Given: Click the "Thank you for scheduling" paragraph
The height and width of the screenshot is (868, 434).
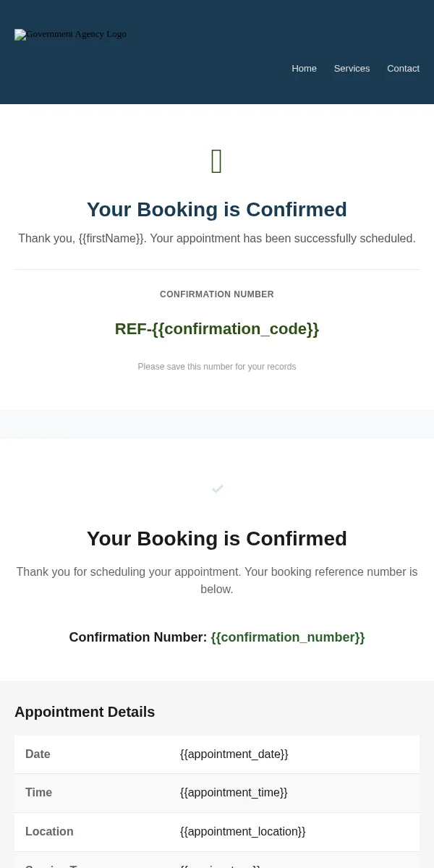Looking at the screenshot, I should point(217,580).
